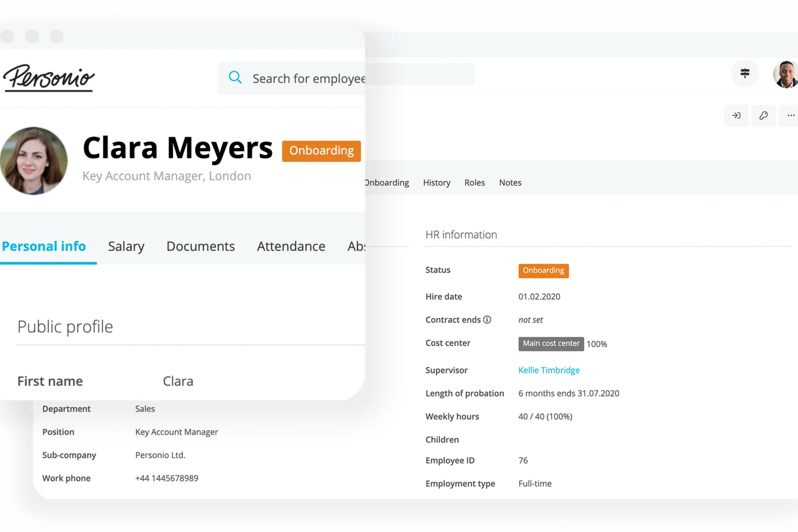798x532 pixels.
Task: Toggle the Main cost center allocation
Action: [x=550, y=343]
